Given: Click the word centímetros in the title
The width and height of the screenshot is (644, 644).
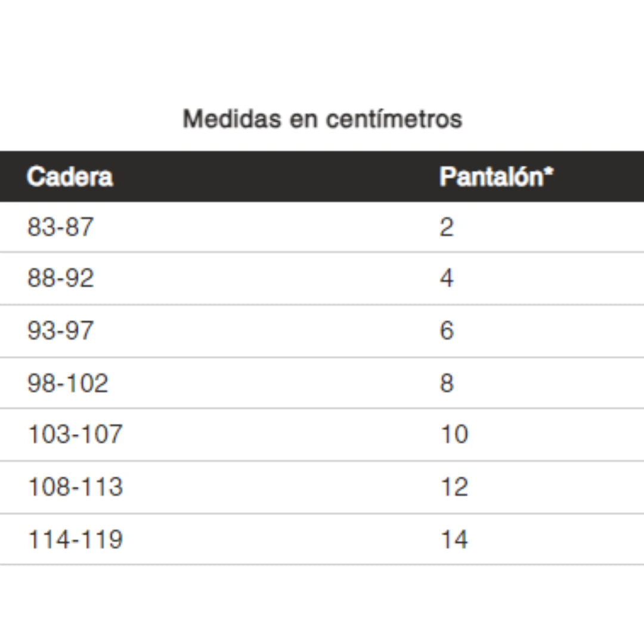Looking at the screenshot, I should click(394, 119).
